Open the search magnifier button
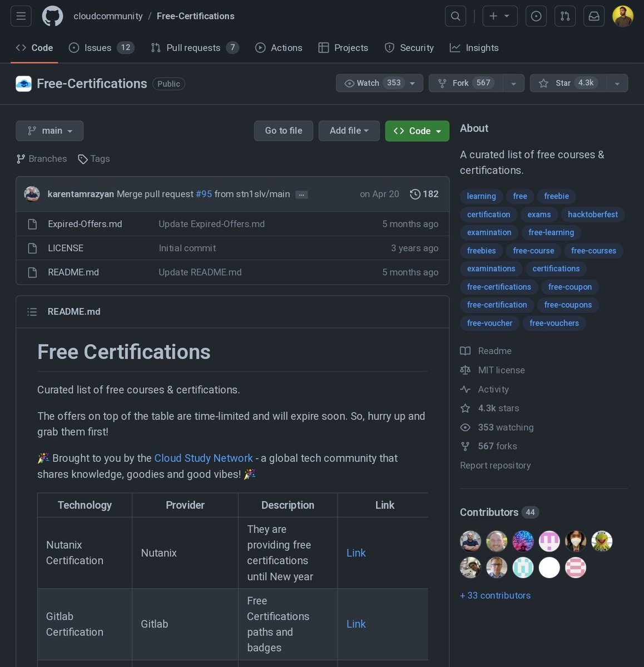Viewport: 644px width, 667px height. coord(455,16)
